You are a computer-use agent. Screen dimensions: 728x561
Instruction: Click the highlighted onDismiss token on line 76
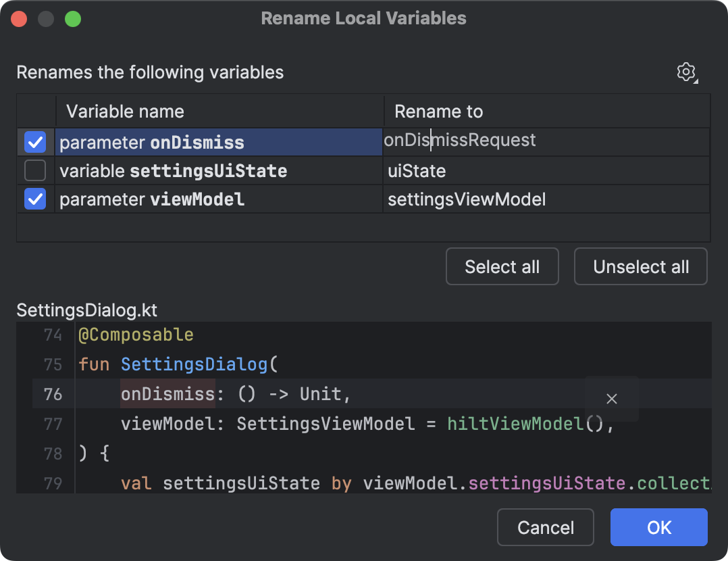coord(166,393)
